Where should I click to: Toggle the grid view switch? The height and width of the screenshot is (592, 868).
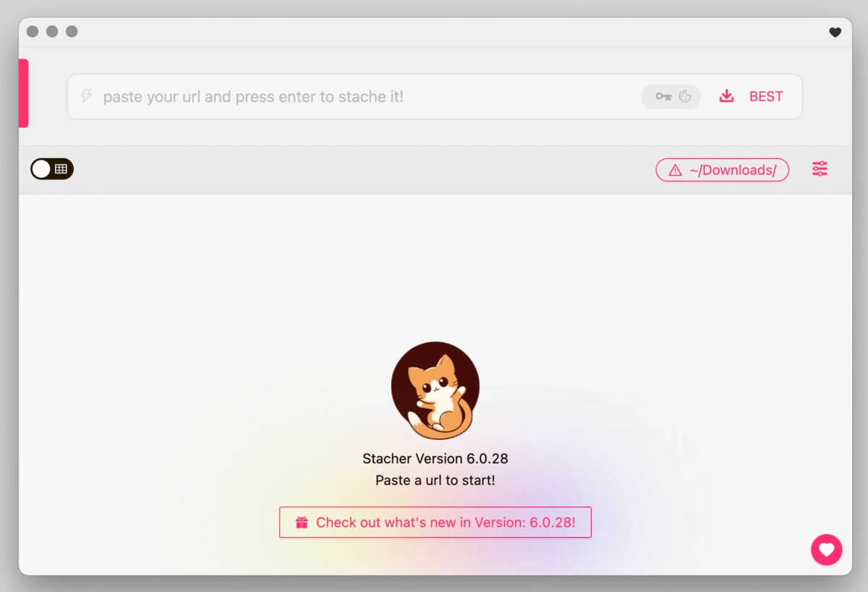pos(52,169)
